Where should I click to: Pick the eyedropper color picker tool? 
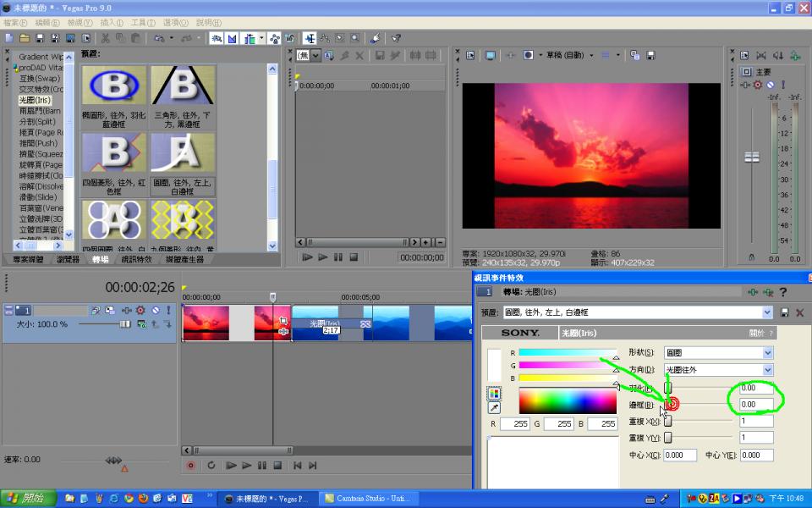coord(495,408)
